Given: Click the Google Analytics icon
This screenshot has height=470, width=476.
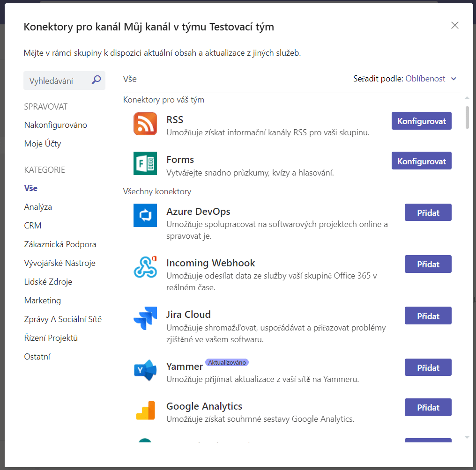Looking at the screenshot, I should tap(145, 410).
